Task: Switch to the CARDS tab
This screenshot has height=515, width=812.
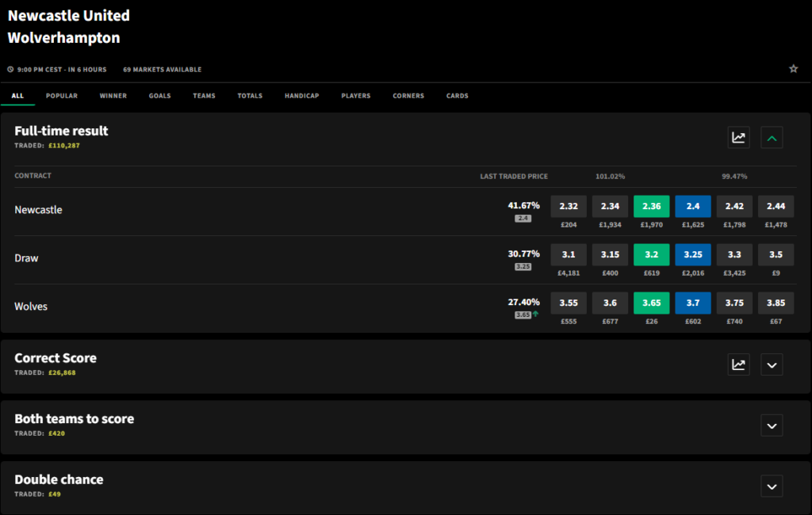Action: (x=458, y=96)
